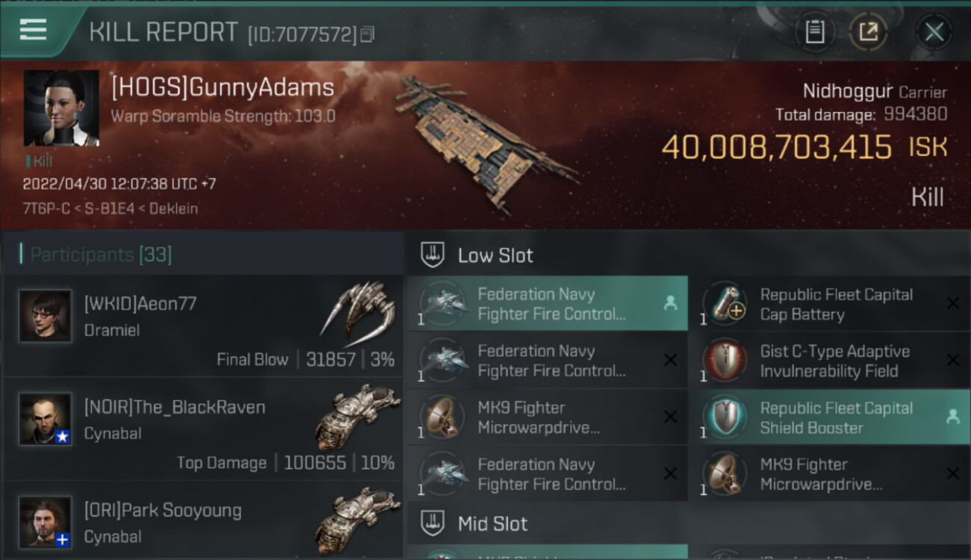Open the Republic Fleet Capital Shield Booster item

coord(836,417)
